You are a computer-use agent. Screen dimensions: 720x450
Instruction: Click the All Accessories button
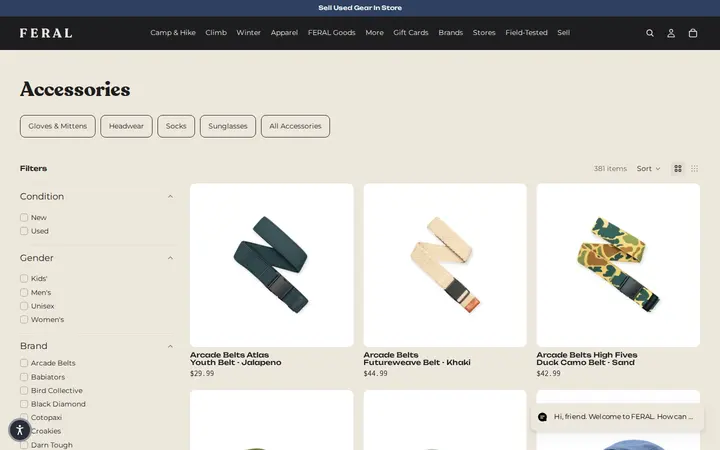[x=295, y=126]
